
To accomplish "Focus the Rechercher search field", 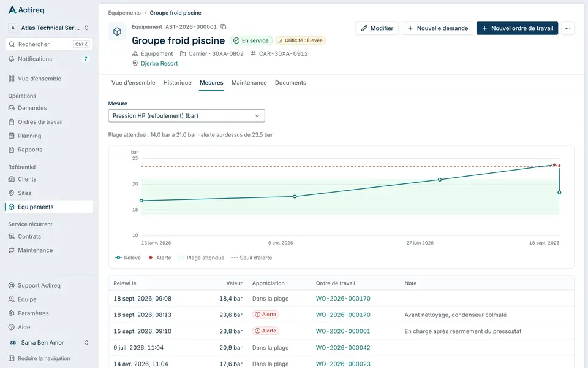I will tap(49, 44).
